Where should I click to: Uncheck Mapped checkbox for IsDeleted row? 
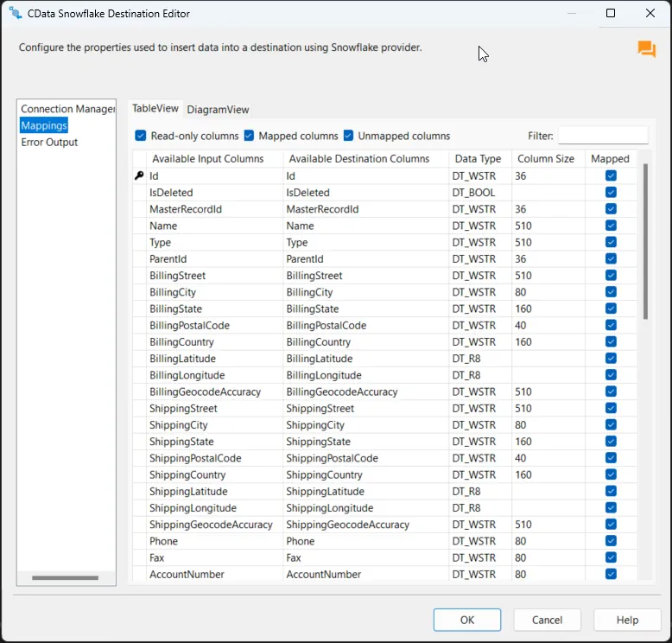coord(611,193)
